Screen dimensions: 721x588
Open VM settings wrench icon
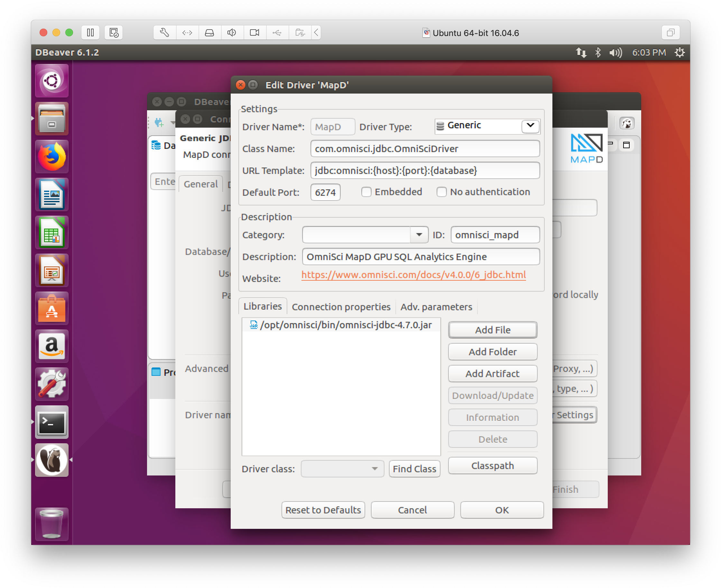click(164, 32)
